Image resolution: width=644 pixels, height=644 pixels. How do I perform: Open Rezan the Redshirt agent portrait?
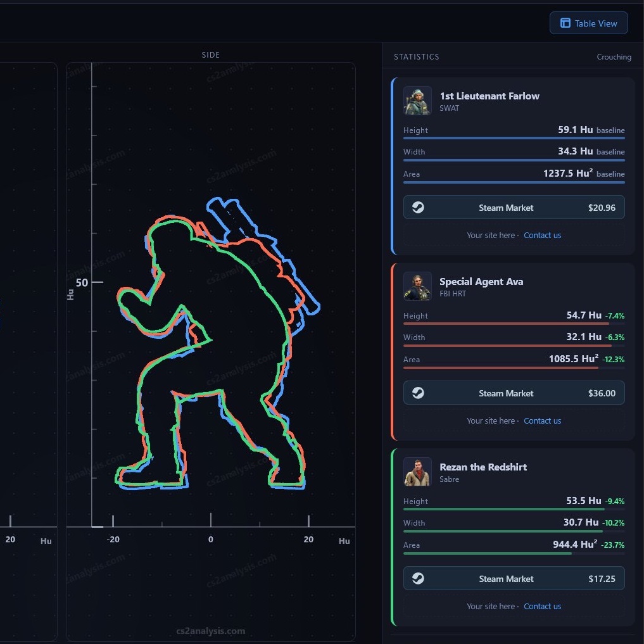[x=417, y=472]
